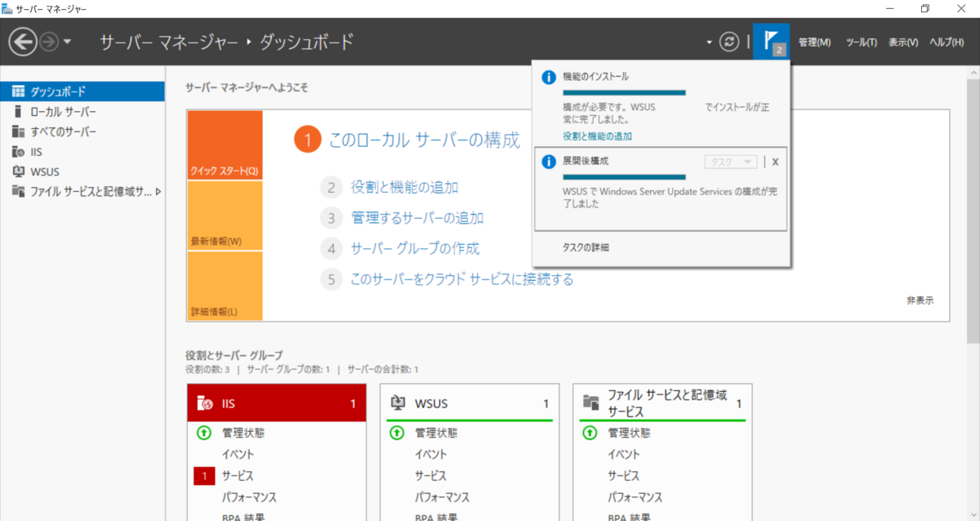This screenshot has height=521, width=980.
Task: Expand the ファイル サービス sidebar arrow
Action: coord(158,191)
